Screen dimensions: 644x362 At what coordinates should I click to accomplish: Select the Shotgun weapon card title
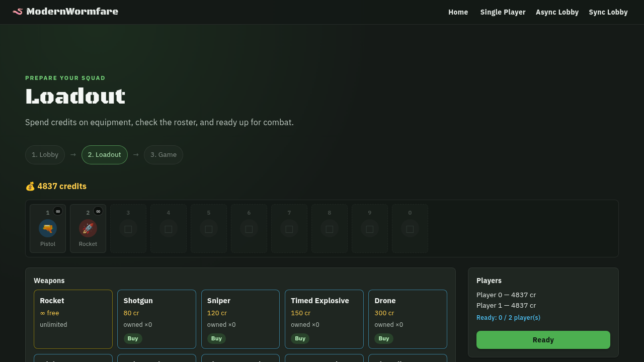pyautogui.click(x=138, y=301)
